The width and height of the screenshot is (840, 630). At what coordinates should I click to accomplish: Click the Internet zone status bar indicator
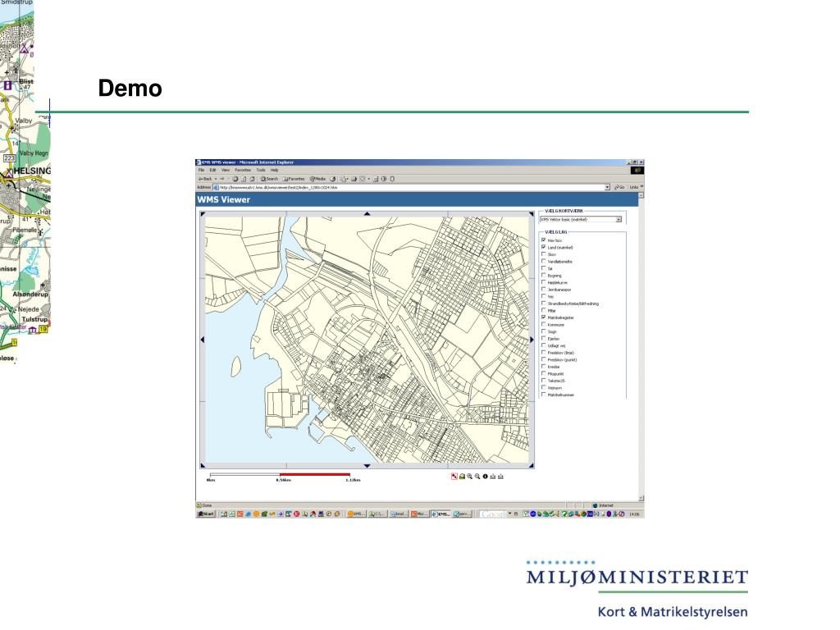click(604, 505)
